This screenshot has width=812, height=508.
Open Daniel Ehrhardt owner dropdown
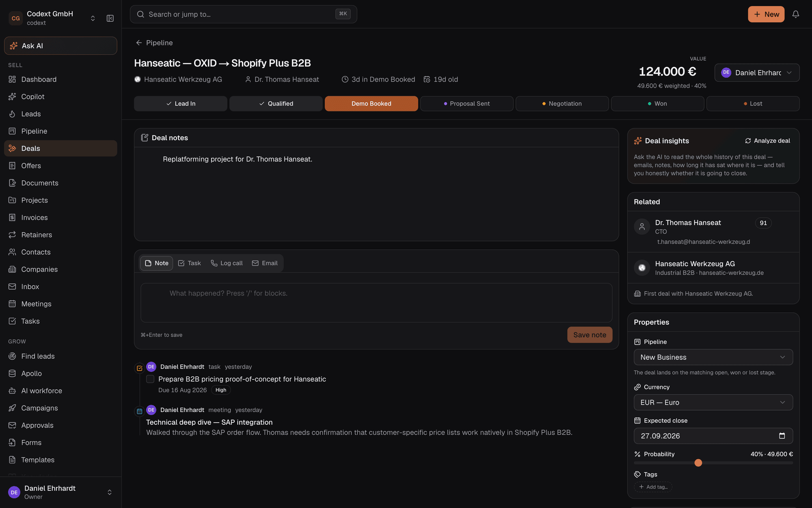click(757, 73)
